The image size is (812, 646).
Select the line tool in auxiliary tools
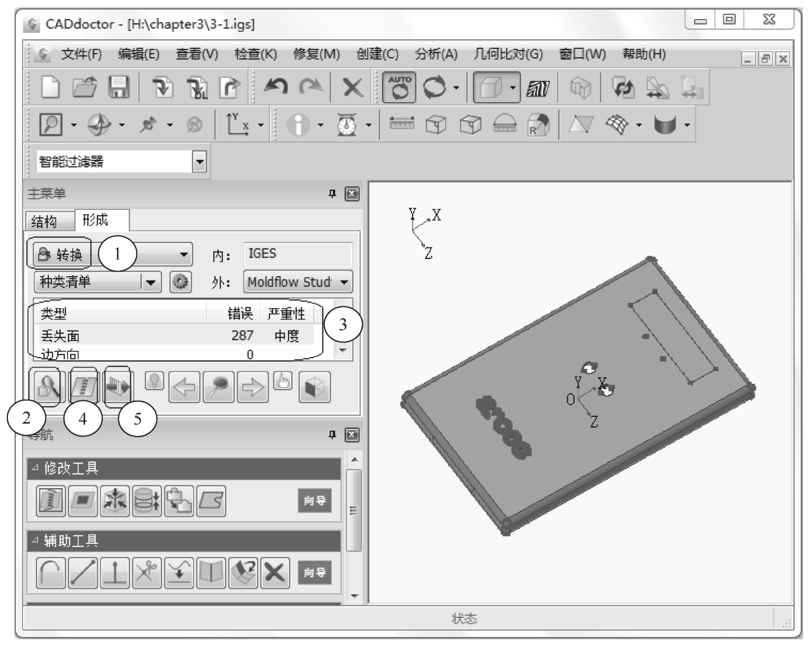[83, 572]
